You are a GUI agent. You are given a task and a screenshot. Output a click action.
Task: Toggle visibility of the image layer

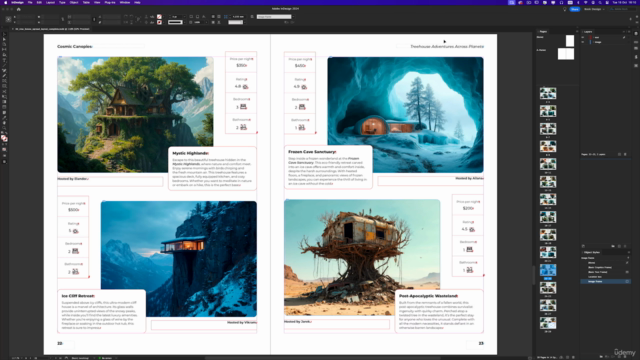[583, 42]
